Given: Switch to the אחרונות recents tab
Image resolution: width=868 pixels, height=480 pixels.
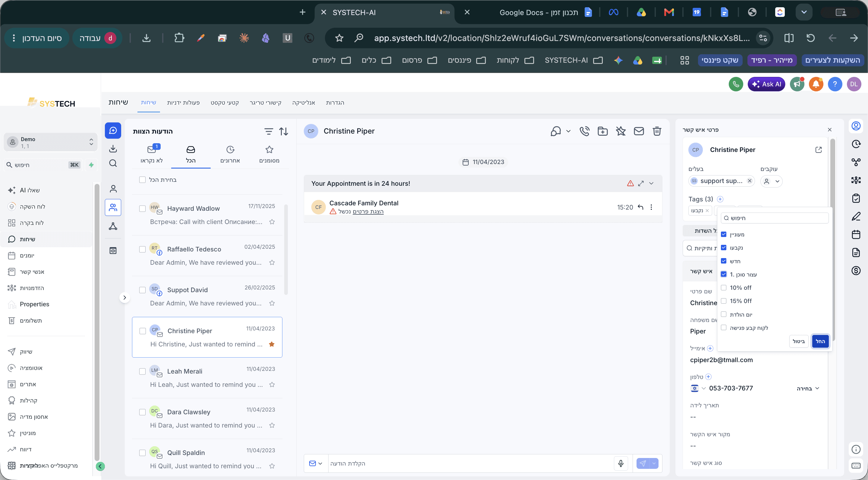Looking at the screenshot, I should [230, 154].
